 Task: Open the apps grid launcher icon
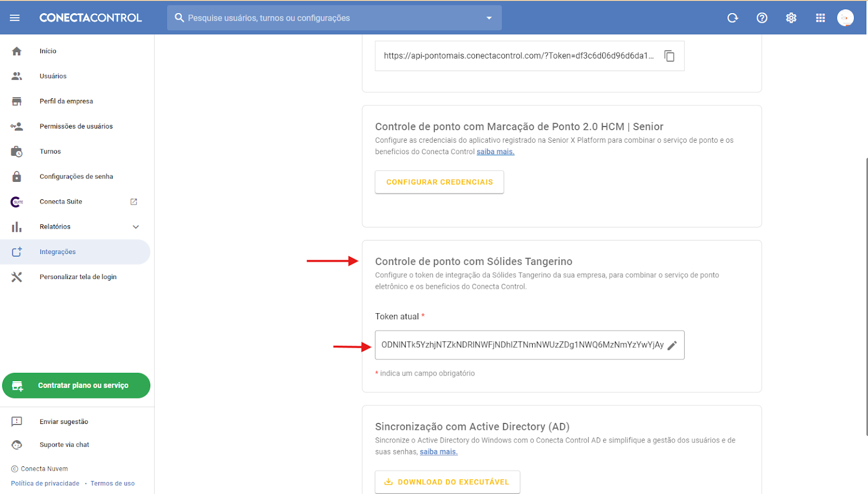pos(820,18)
